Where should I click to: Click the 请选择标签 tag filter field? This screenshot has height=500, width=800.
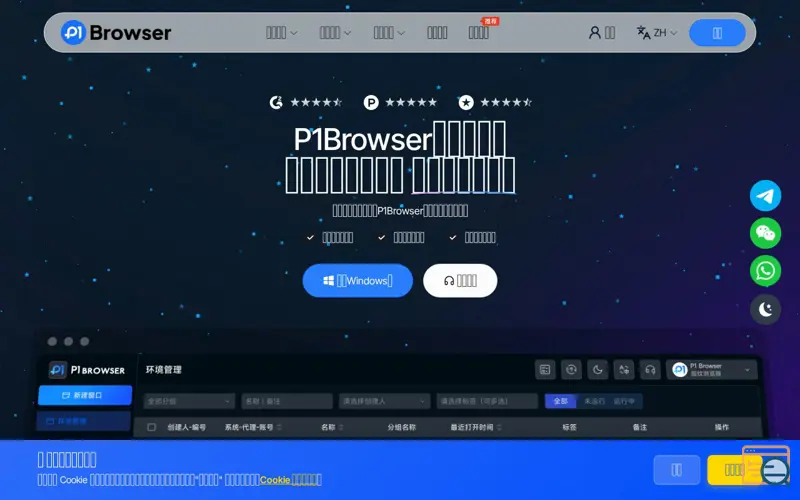[487, 401]
